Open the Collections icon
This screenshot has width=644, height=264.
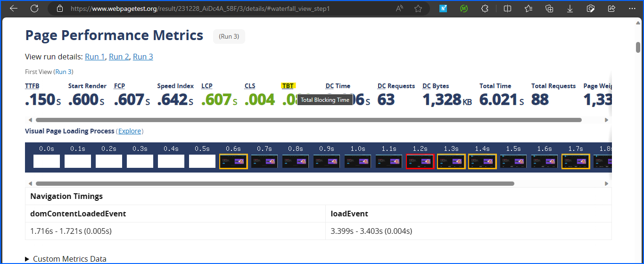click(x=549, y=8)
